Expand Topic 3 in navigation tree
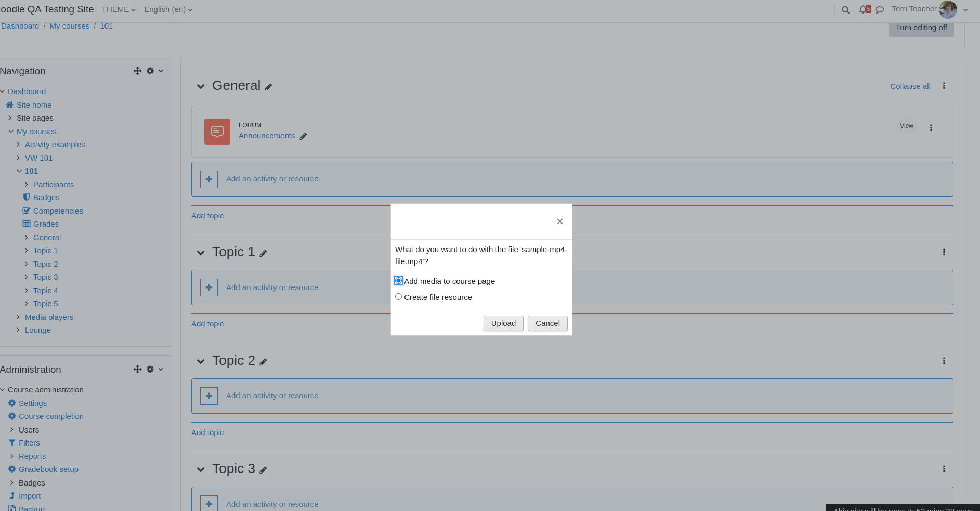The height and width of the screenshot is (511, 980). [27, 277]
